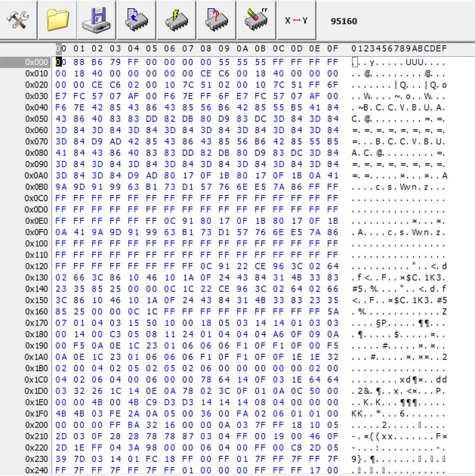475x476 pixels.
Task: Select the row address 0x040
Action: [x=37, y=108]
